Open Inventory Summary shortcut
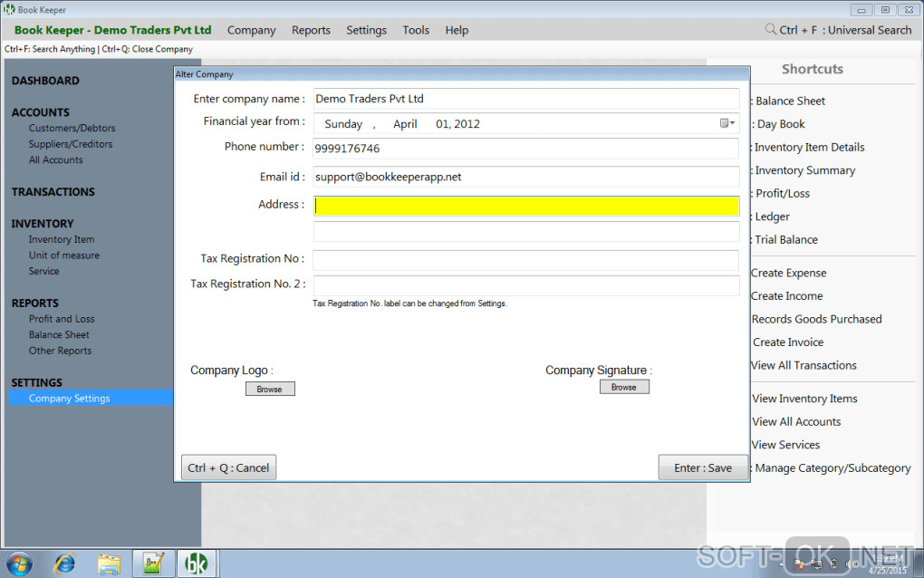Screen dimensions: 924x578 click(x=805, y=170)
